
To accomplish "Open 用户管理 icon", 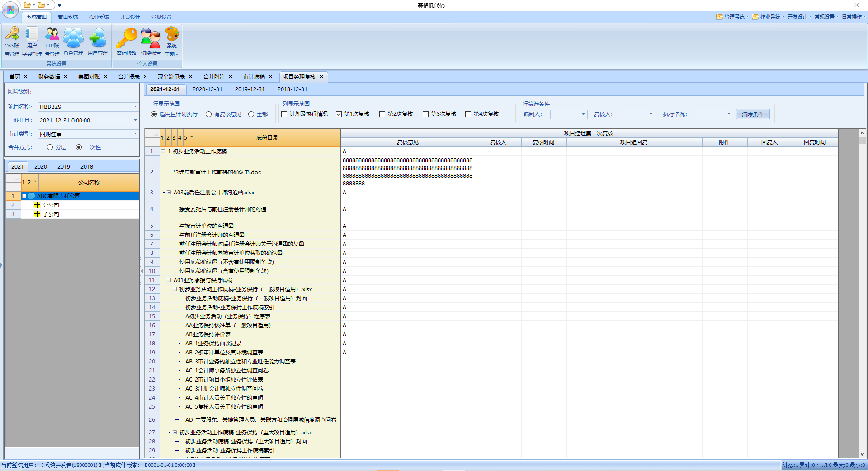I will [97, 42].
